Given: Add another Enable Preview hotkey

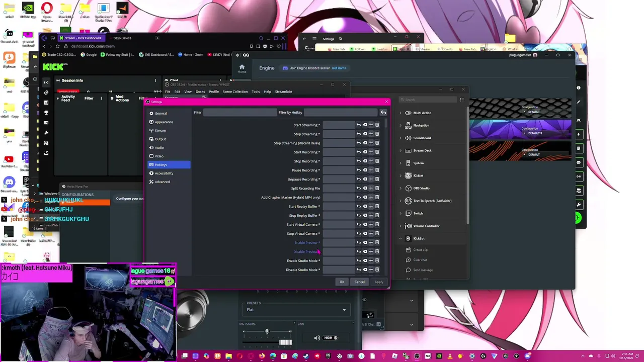Looking at the screenshot, I should tap(371, 242).
